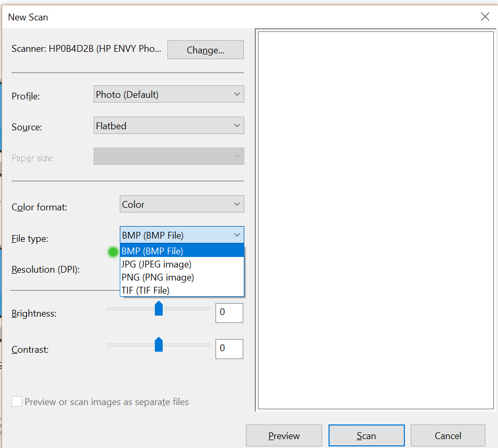Adjust the Contrast slider handle
The height and width of the screenshot is (448, 498).
point(159,344)
